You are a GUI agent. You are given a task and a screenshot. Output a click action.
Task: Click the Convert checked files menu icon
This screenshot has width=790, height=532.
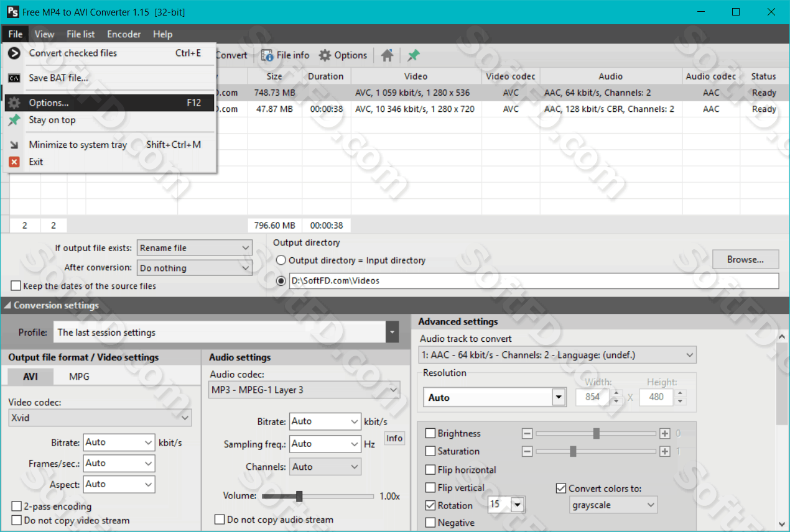point(14,53)
